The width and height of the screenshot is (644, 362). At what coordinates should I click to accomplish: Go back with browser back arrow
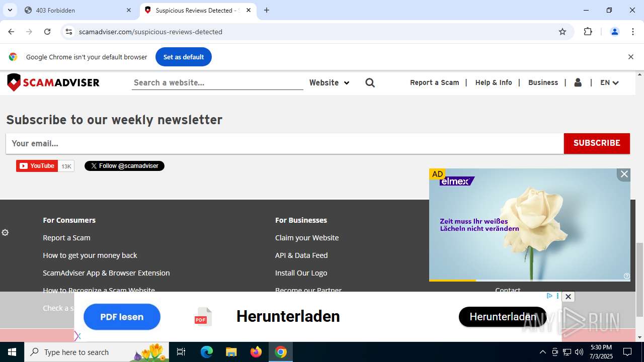coord(11,32)
